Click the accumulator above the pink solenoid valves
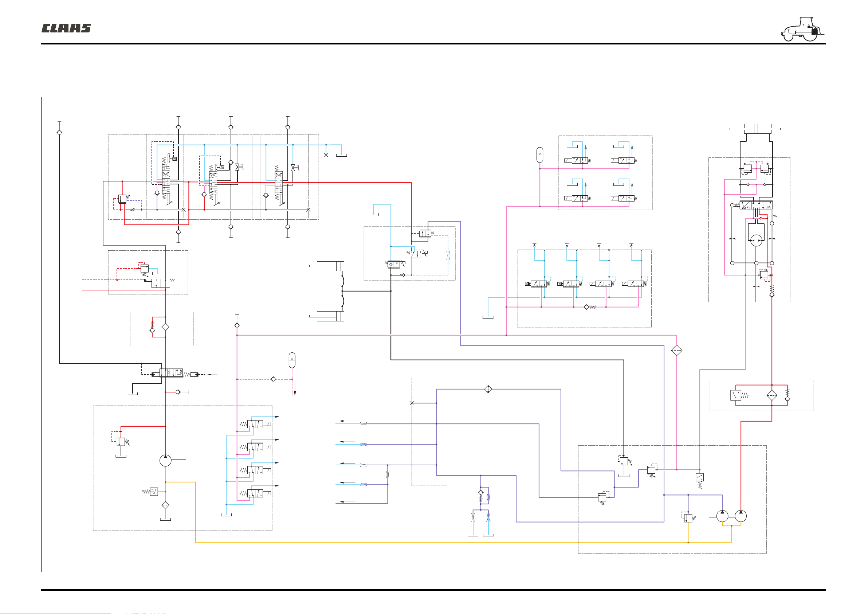 click(x=539, y=155)
